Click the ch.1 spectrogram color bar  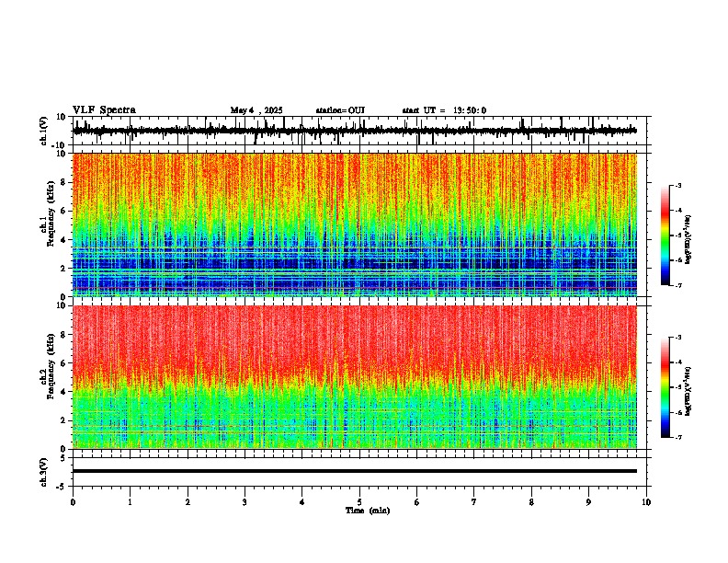[665, 236]
